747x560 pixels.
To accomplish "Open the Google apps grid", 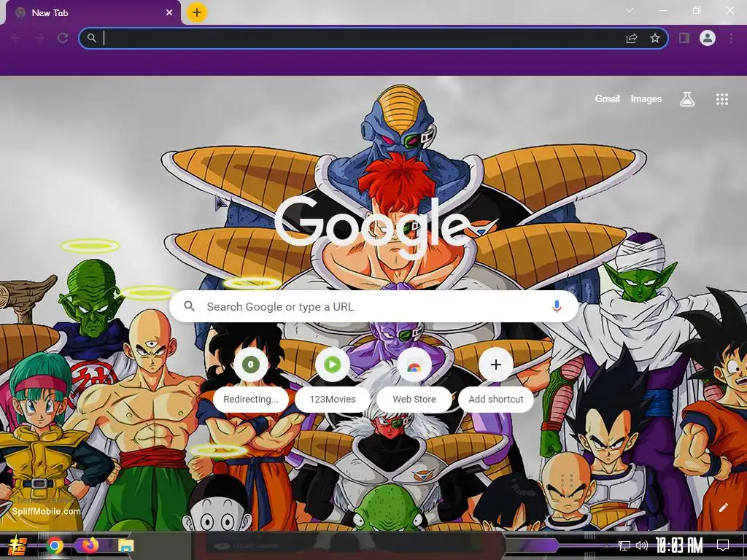I will pos(722,99).
